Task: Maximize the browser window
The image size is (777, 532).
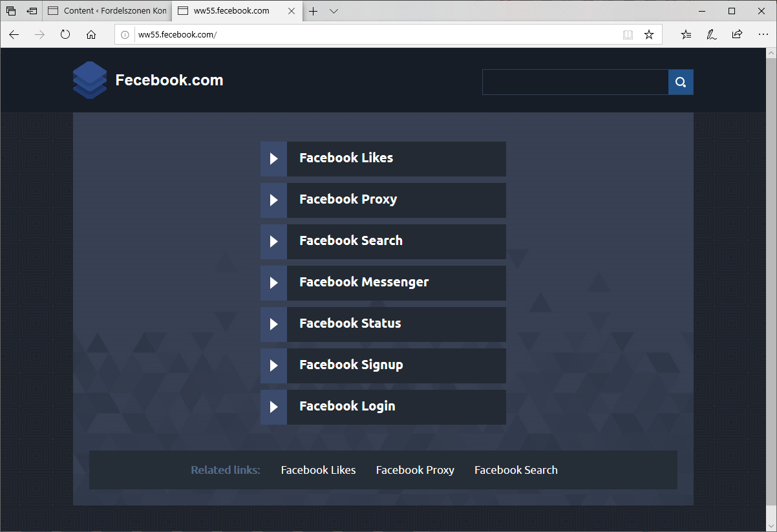Action: pos(732,11)
